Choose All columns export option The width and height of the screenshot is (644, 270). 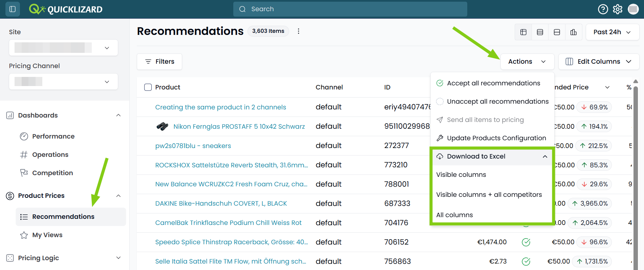(454, 215)
